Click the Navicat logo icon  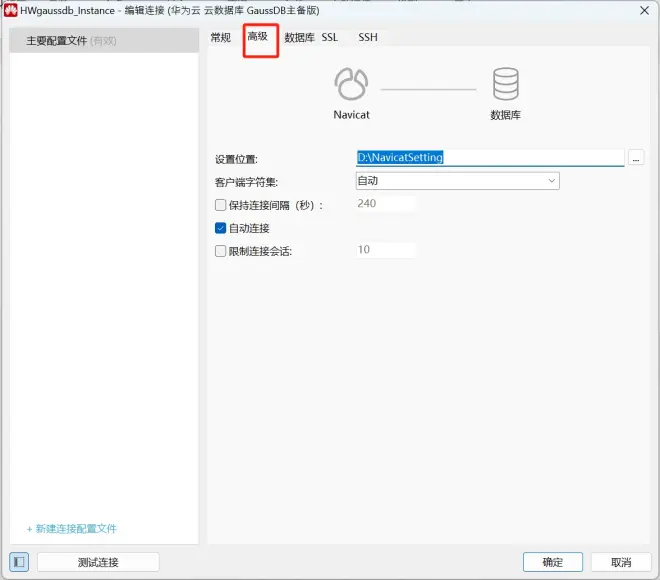(351, 84)
